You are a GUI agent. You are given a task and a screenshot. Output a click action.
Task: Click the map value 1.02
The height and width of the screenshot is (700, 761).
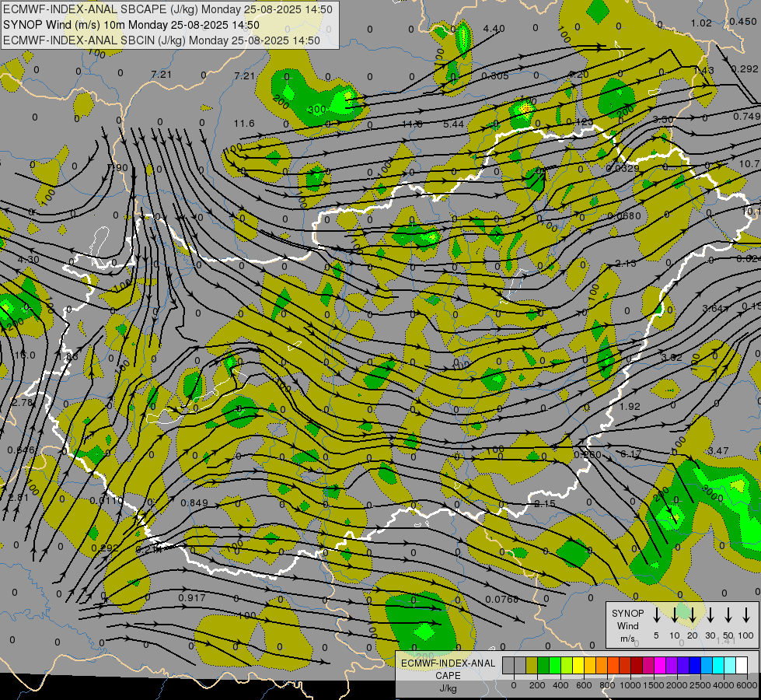(x=701, y=23)
